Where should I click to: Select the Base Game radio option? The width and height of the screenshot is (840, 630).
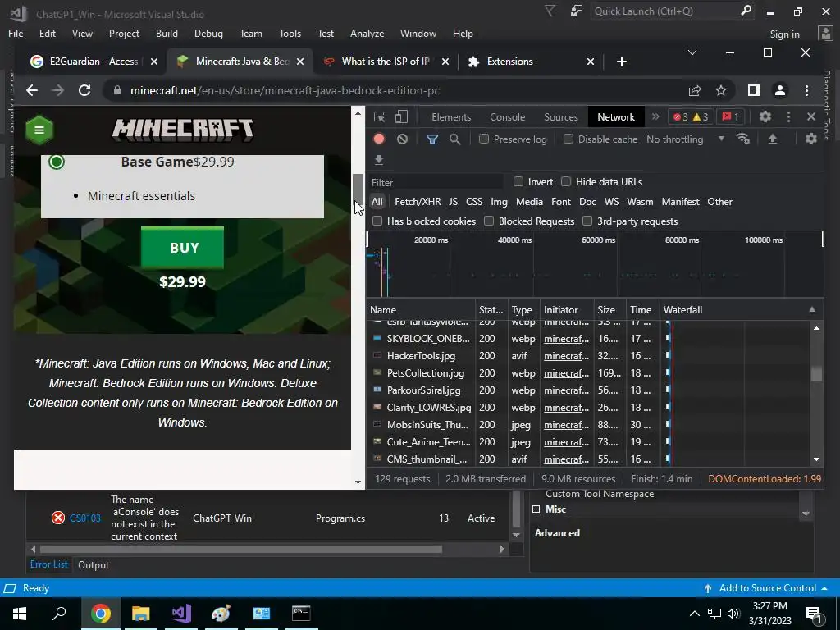click(57, 162)
